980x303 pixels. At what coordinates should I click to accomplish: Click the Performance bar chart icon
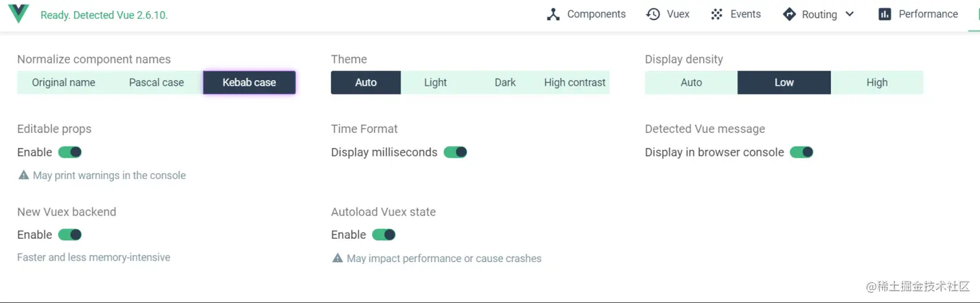(885, 14)
